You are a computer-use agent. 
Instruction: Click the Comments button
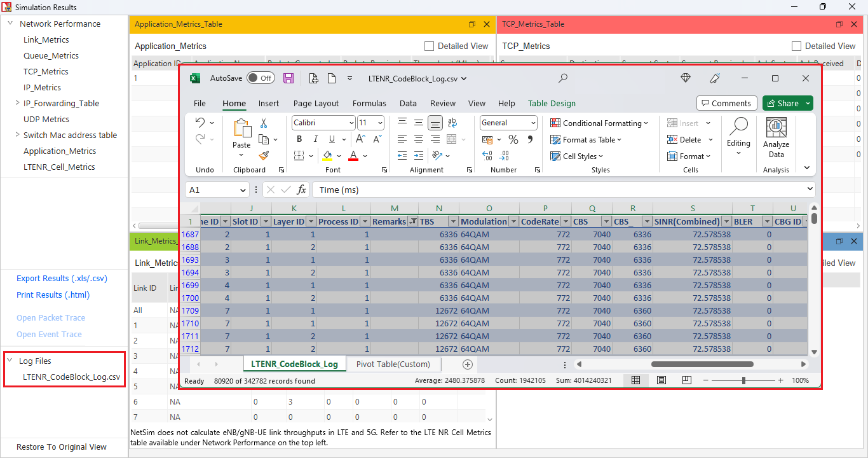(x=726, y=103)
